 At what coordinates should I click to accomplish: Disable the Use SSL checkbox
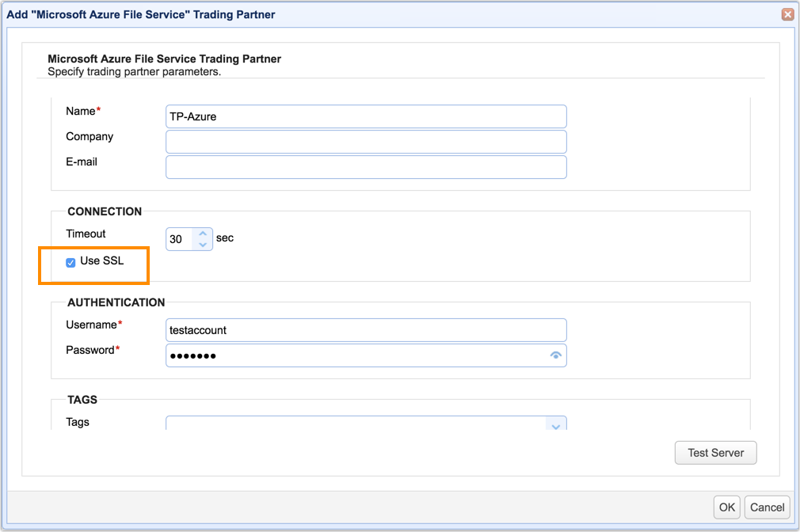(x=70, y=262)
